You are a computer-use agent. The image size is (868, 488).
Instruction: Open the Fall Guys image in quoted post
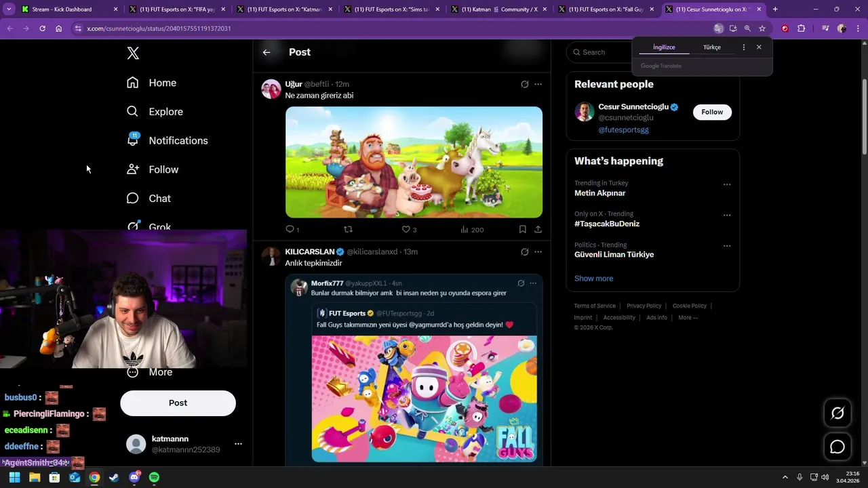click(x=424, y=399)
